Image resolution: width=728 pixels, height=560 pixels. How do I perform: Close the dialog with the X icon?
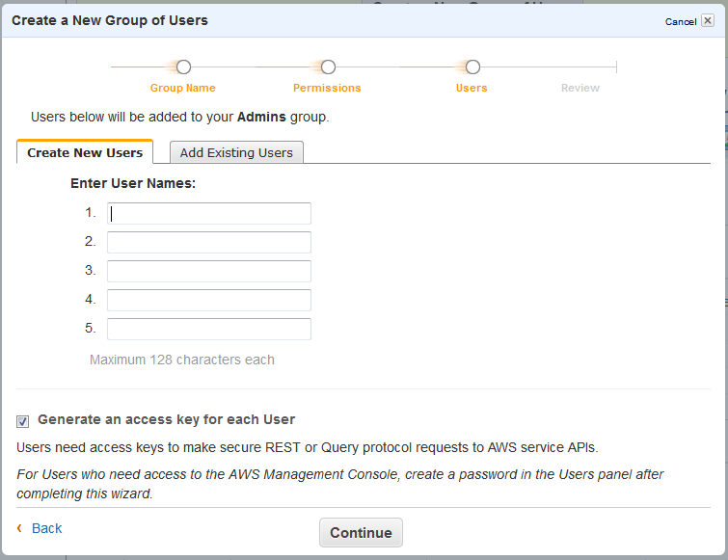(708, 20)
